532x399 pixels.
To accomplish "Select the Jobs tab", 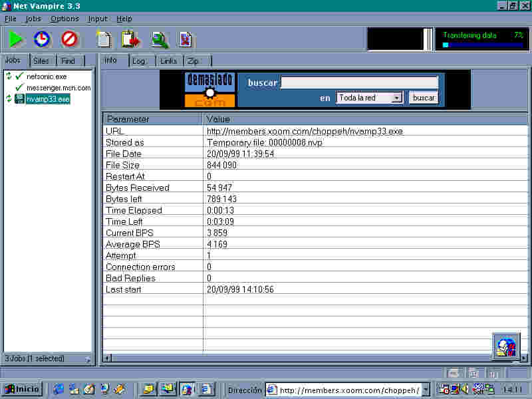I will [x=15, y=61].
